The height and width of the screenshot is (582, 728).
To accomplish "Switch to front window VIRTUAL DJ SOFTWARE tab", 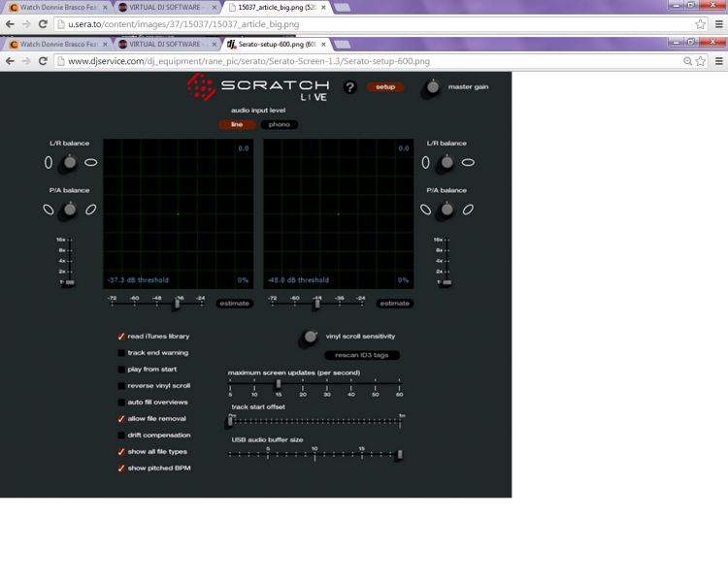I will (166, 44).
